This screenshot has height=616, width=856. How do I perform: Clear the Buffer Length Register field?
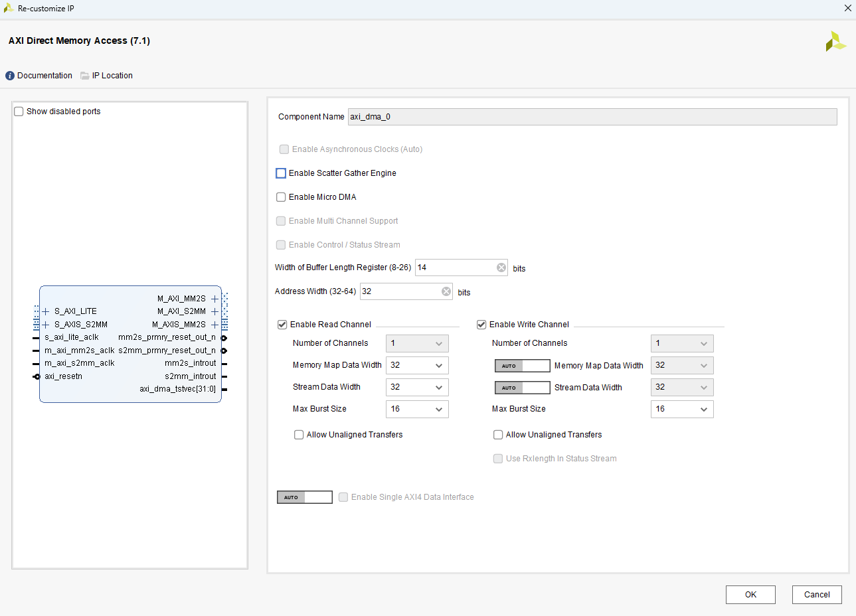pyautogui.click(x=501, y=268)
